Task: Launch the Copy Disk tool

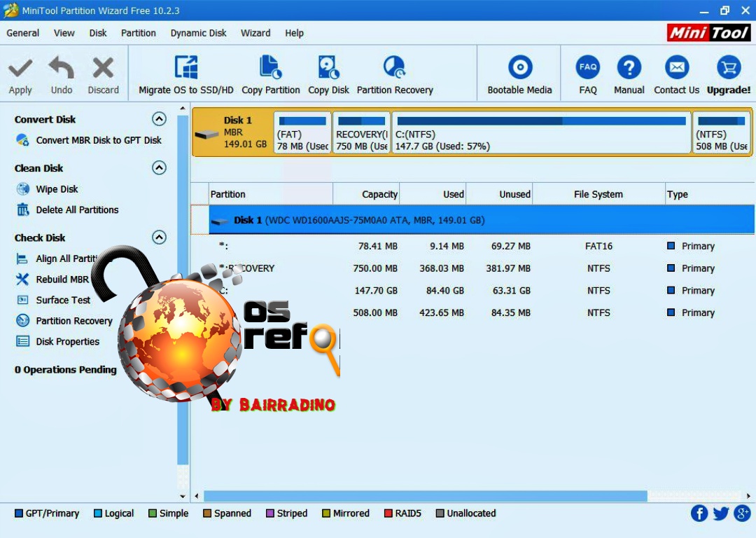Action: coord(328,75)
